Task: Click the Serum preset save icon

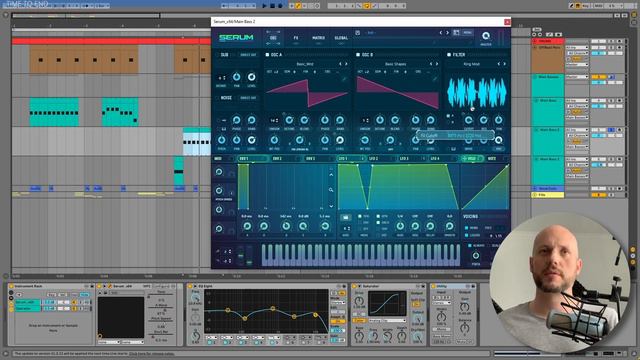Action: [358, 33]
